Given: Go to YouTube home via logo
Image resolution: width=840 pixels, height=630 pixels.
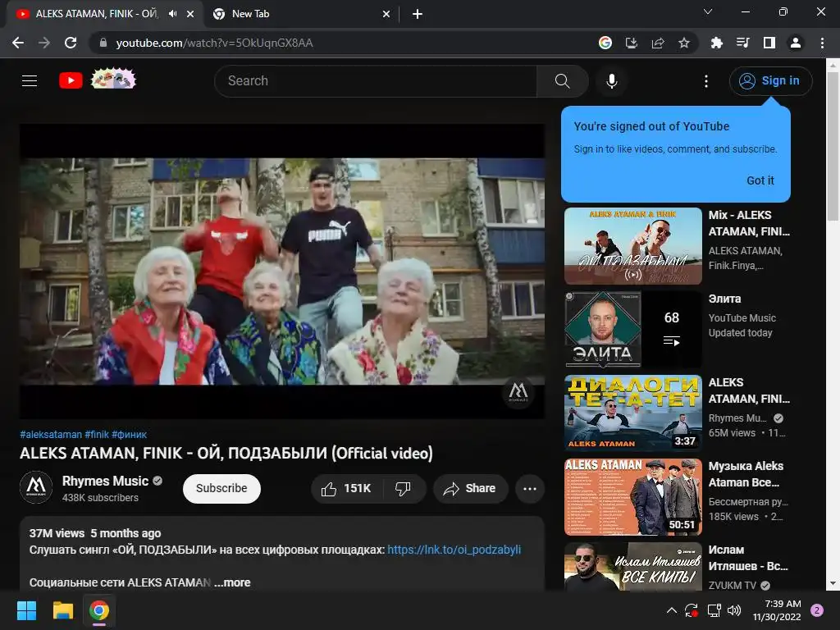Looking at the screenshot, I should tap(71, 81).
